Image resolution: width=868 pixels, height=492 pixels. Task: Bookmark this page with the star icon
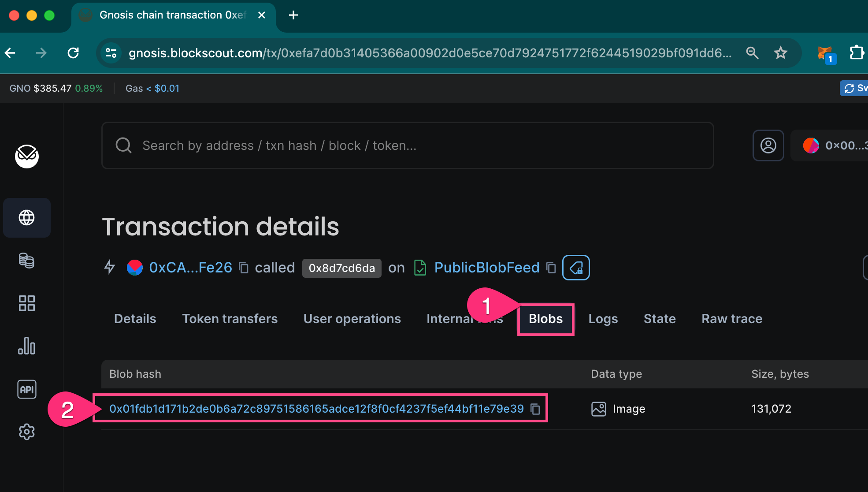[780, 53]
